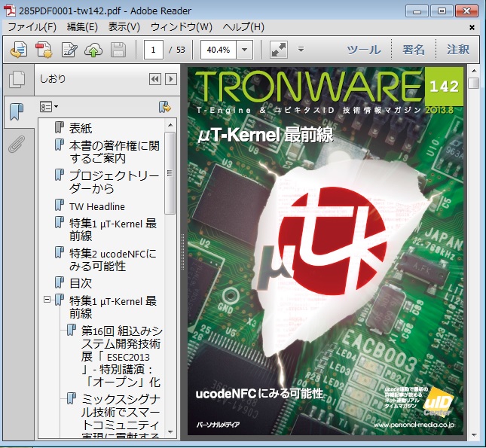The height and width of the screenshot is (448, 486).
Task: Click the find current bookmark icon
Action: pos(165,107)
